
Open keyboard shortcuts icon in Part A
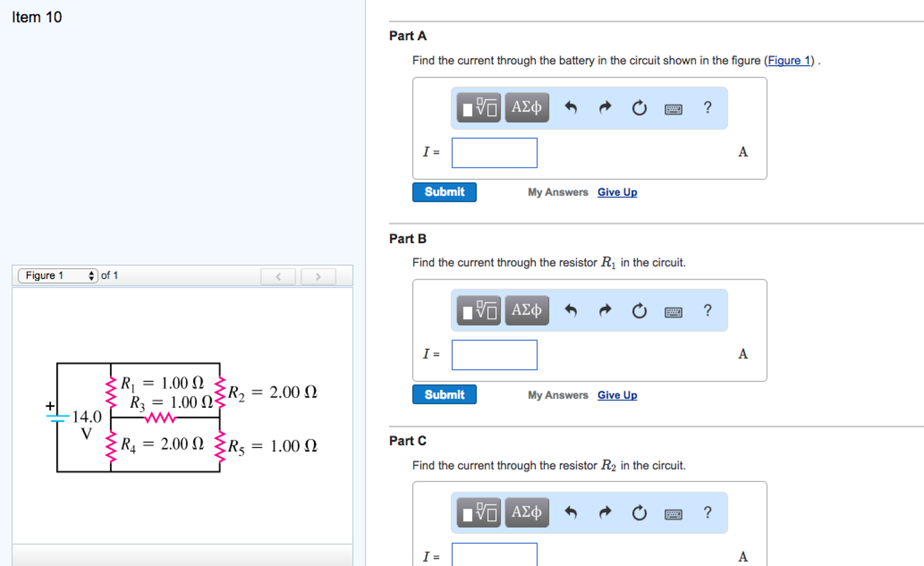[673, 109]
